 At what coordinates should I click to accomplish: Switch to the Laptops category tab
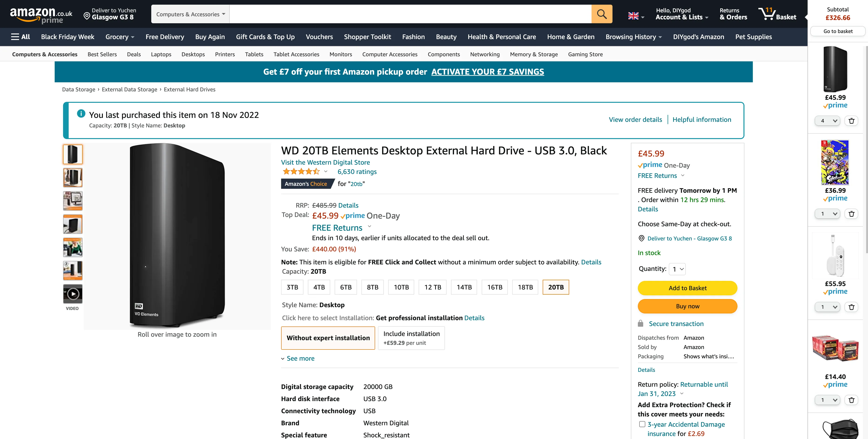(161, 54)
